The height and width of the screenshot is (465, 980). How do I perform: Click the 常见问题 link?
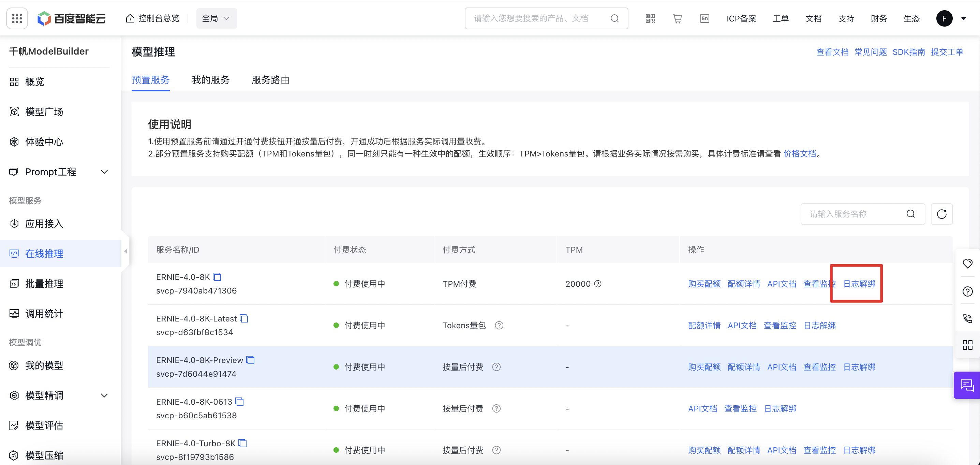click(871, 52)
